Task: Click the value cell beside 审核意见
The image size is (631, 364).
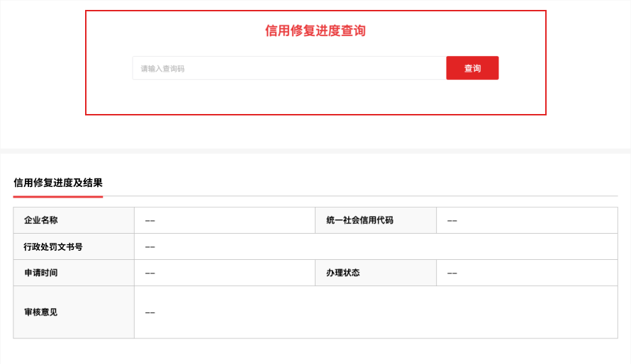Action: [376, 312]
